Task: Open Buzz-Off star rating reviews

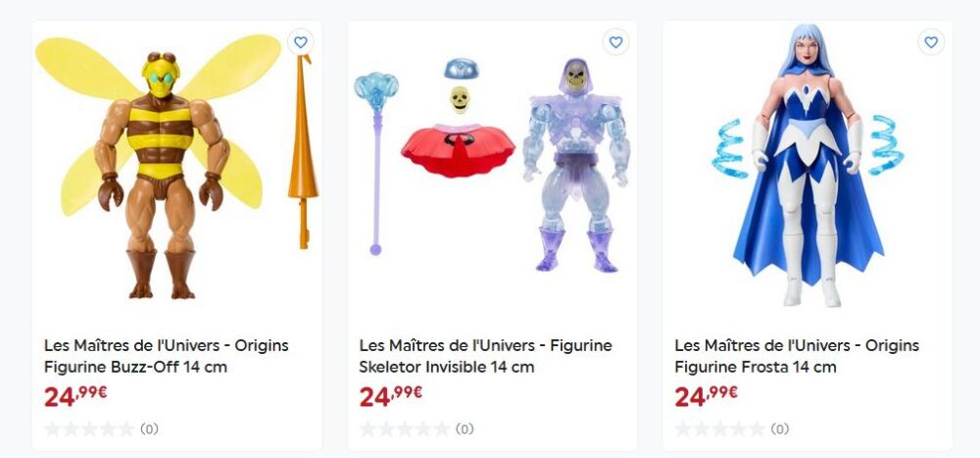Action: click(x=89, y=430)
